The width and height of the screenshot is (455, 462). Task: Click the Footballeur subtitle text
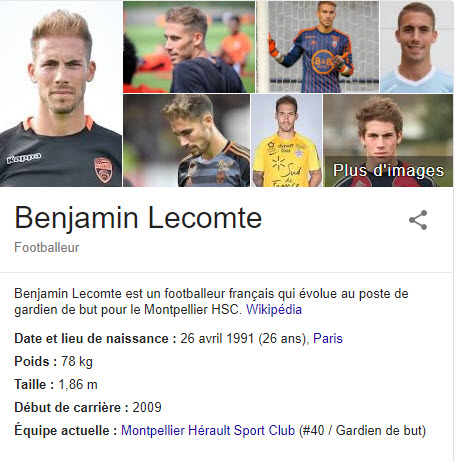[47, 248]
